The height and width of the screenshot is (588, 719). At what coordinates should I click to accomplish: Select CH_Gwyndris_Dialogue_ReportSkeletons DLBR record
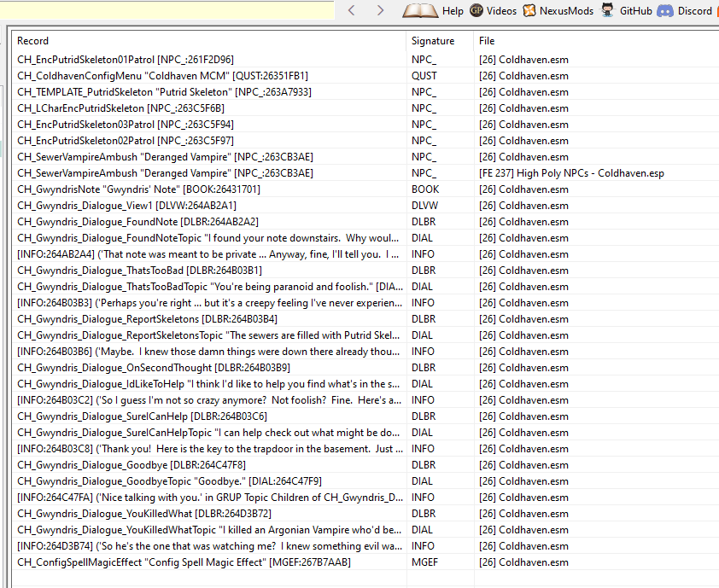tap(147, 319)
